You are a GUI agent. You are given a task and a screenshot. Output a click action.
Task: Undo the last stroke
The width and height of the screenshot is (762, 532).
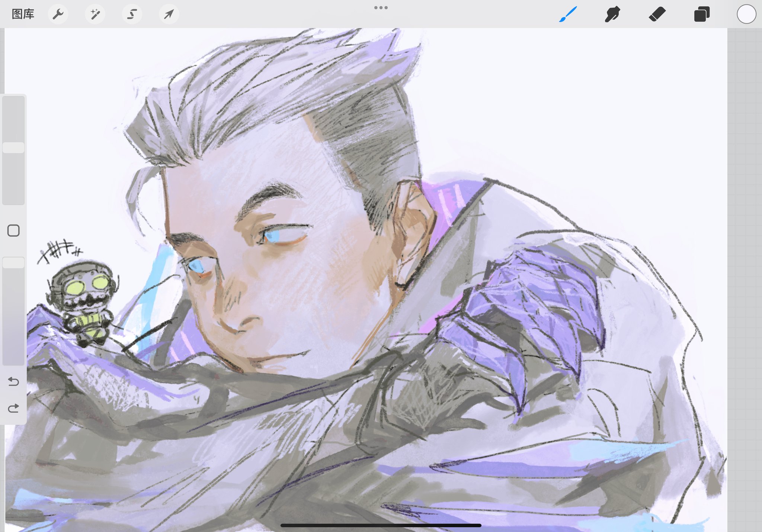13,381
